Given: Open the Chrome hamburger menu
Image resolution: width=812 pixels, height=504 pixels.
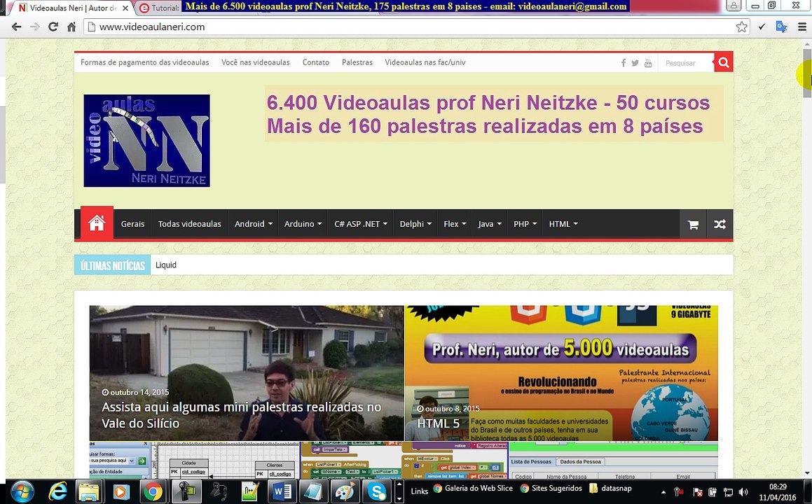Looking at the screenshot, I should coord(802,27).
